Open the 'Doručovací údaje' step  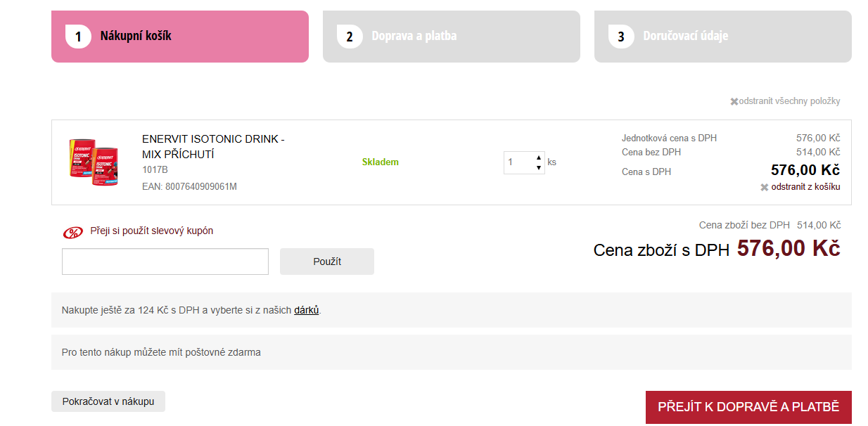(x=722, y=37)
